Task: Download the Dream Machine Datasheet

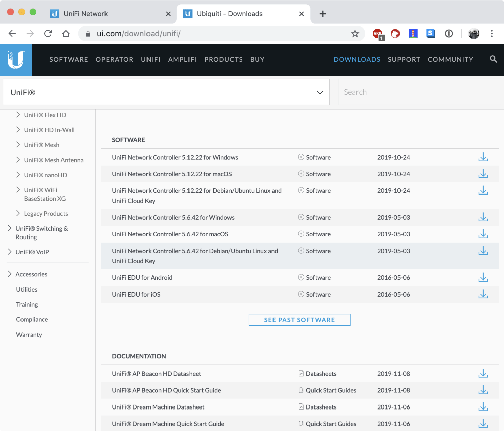Action: click(x=483, y=407)
